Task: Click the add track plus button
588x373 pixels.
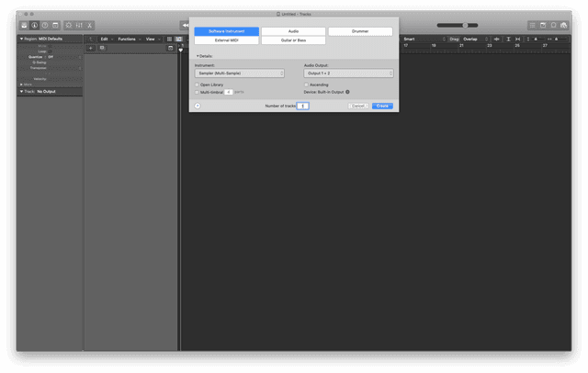Action: [90, 48]
